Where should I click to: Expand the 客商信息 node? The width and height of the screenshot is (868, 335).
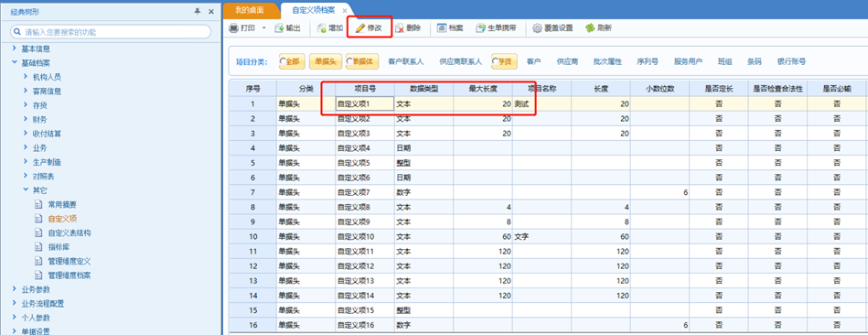click(x=26, y=91)
